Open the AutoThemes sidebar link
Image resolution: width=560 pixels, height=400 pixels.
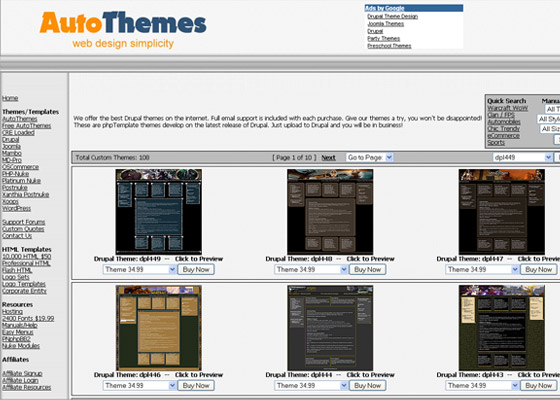[20, 119]
